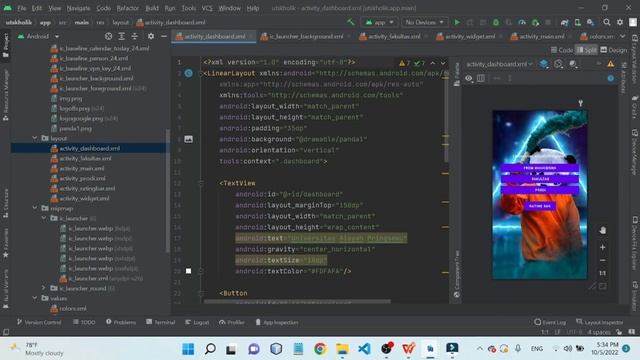Open the Profiler gauge icon in the toolbar
Screen dimensions: 640x360
coord(522,22)
